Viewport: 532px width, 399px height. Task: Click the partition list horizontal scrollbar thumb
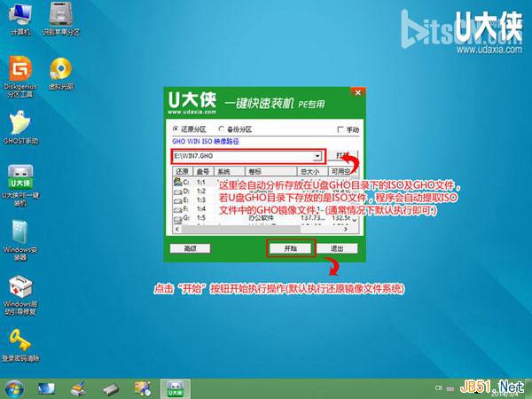[x=241, y=230]
